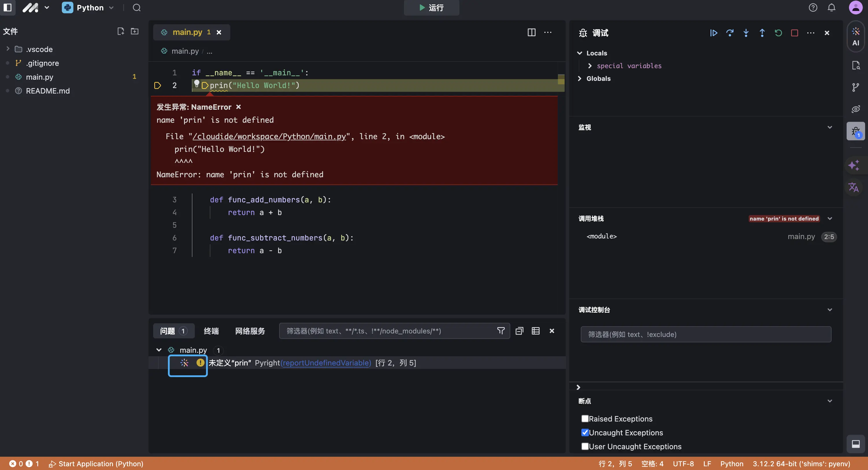
Task: Collapse main.py problems group
Action: click(x=159, y=350)
